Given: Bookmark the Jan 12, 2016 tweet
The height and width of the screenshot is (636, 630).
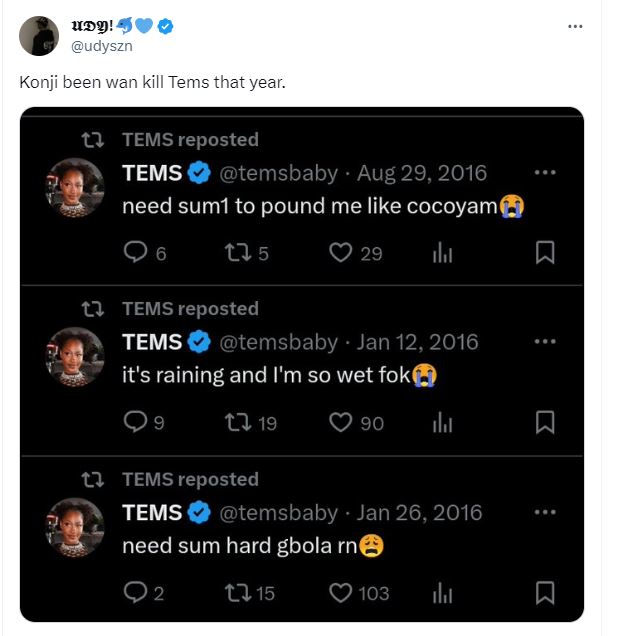Looking at the screenshot, I should point(545,423).
